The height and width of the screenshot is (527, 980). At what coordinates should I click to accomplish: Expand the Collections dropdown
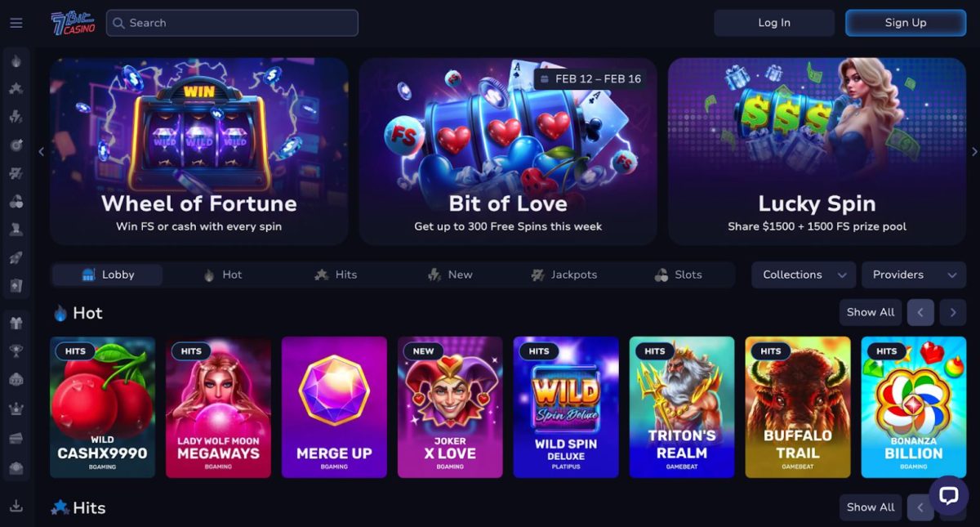[804, 275]
